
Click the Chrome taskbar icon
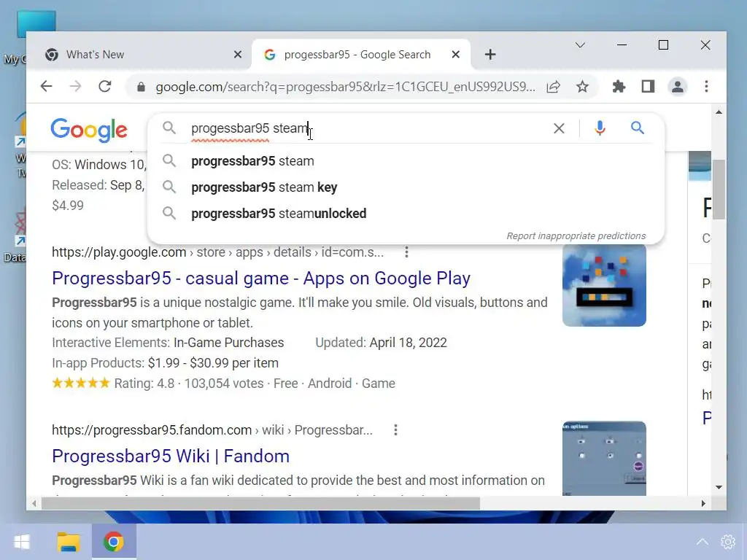(x=113, y=542)
